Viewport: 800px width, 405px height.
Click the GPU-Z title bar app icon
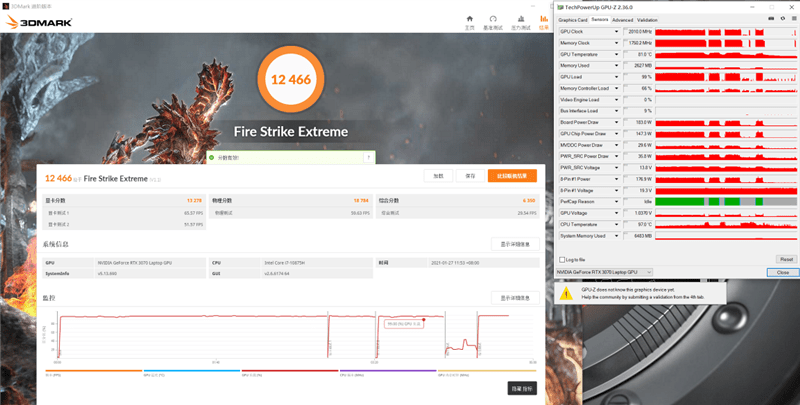point(561,7)
